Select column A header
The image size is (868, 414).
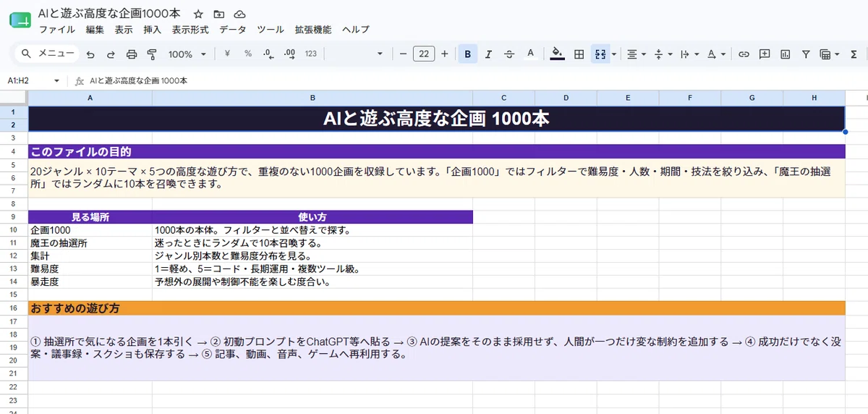[x=90, y=98]
